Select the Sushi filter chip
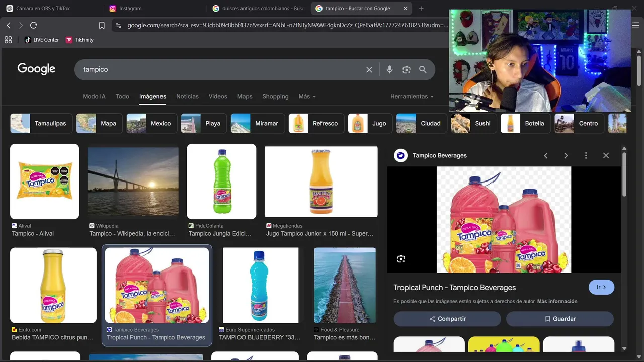Viewport: 644px width, 362px height. tap(473, 123)
